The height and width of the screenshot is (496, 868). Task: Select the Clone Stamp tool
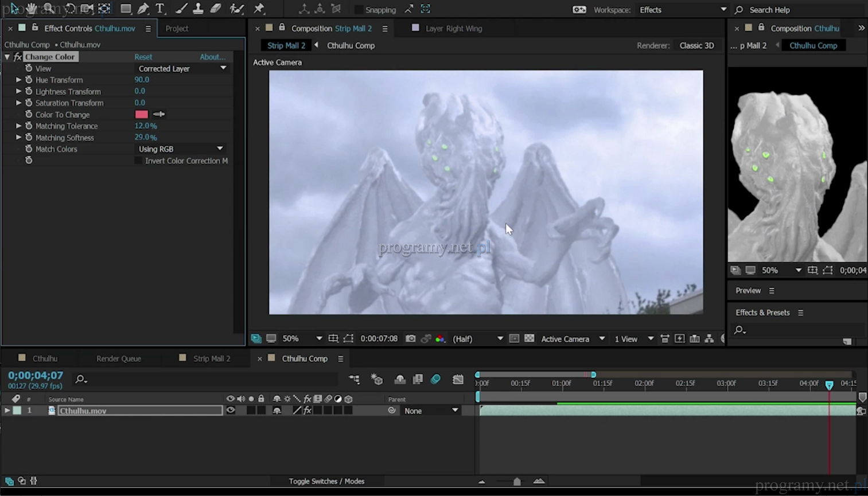click(198, 9)
